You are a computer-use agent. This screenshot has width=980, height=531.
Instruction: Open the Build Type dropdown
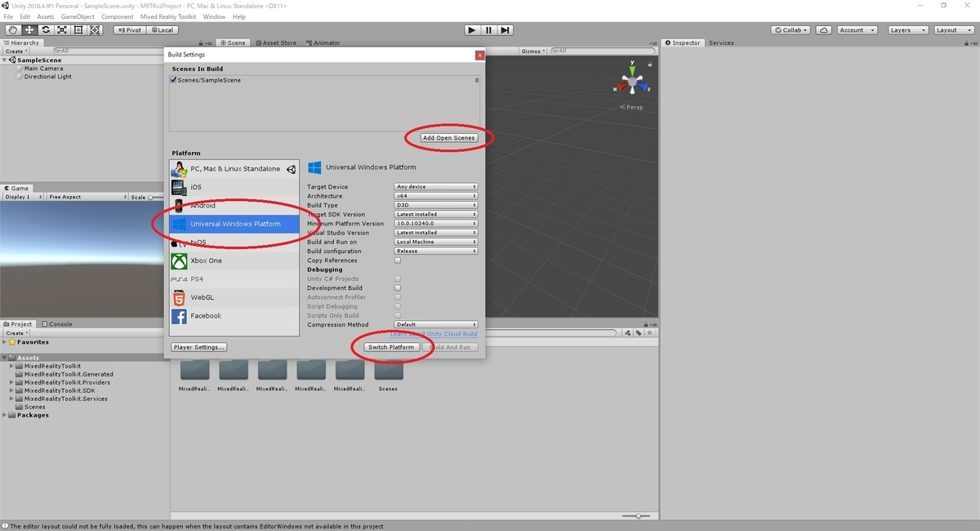(436, 205)
